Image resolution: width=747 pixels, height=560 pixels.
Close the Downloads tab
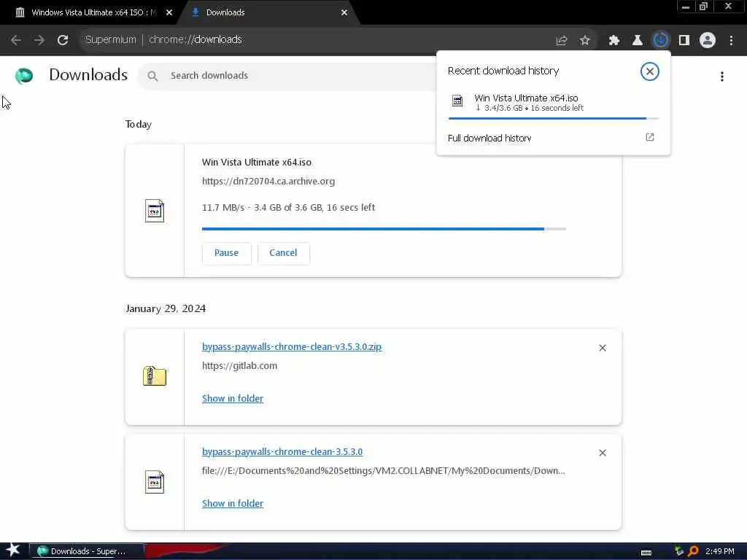tap(344, 13)
